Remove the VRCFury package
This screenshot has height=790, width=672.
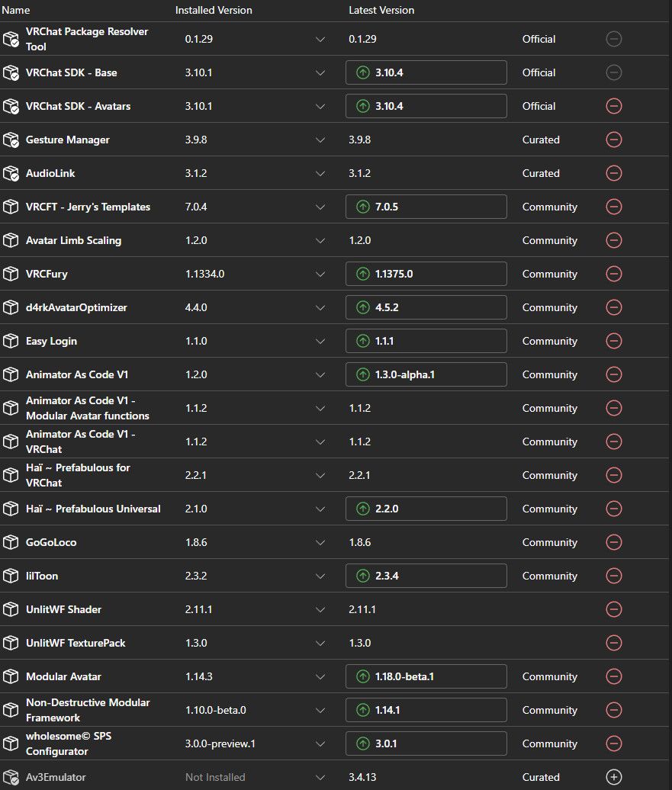point(613,274)
